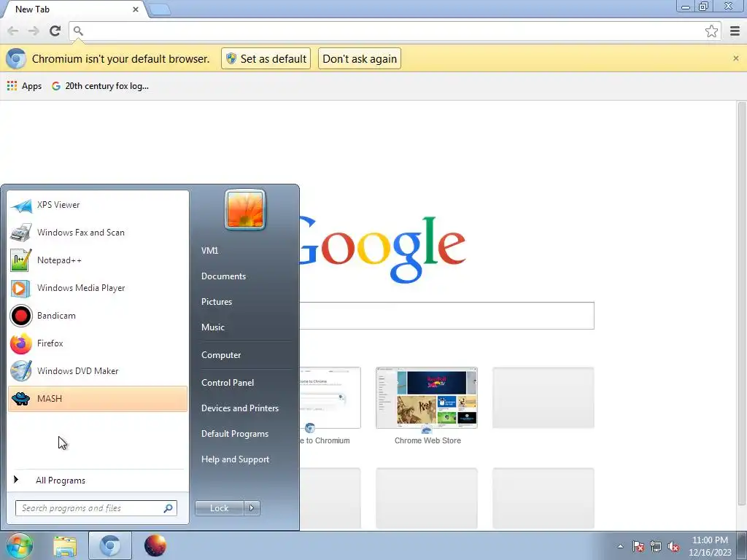Click the search magnifier in Start menu
Image resolution: width=747 pixels, height=560 pixels.
pyautogui.click(x=168, y=508)
